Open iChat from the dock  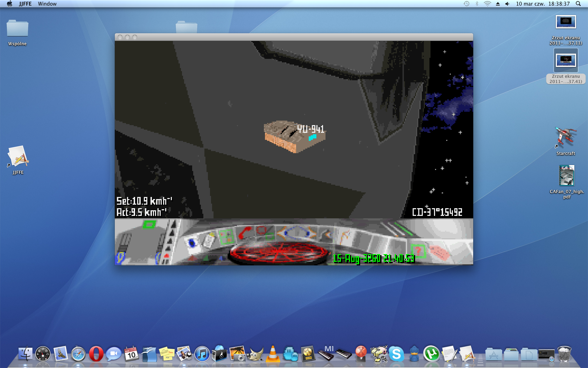113,354
